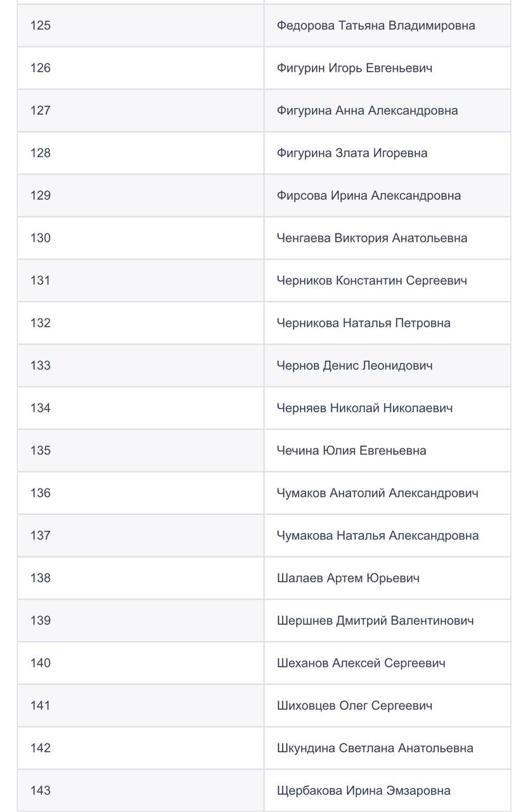Viewport: 528px width, 812px height.
Task: Click Черников Константин Сергеевич name
Action: point(371,280)
